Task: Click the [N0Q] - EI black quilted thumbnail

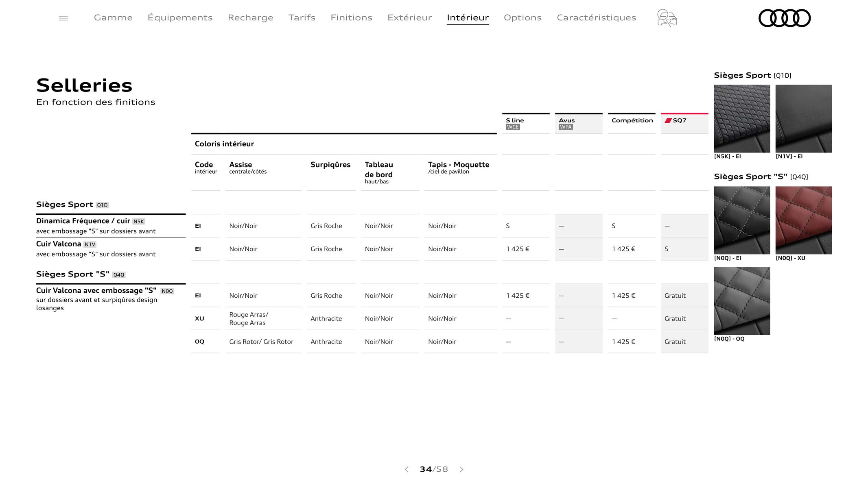Action: (x=742, y=220)
